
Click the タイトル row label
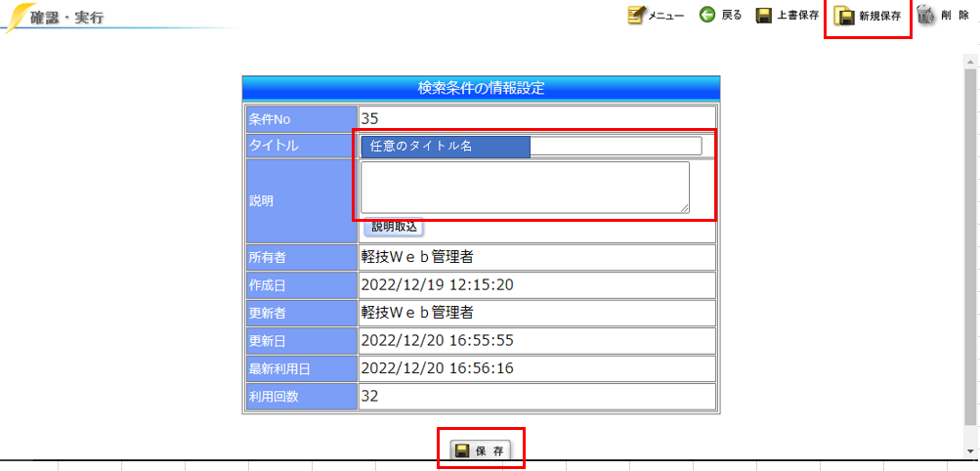pos(302,146)
